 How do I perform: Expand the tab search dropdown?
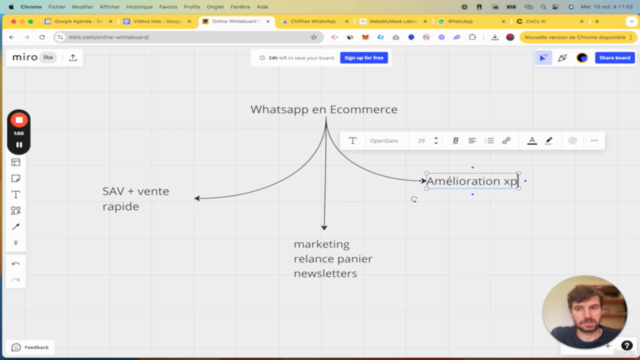(631, 21)
